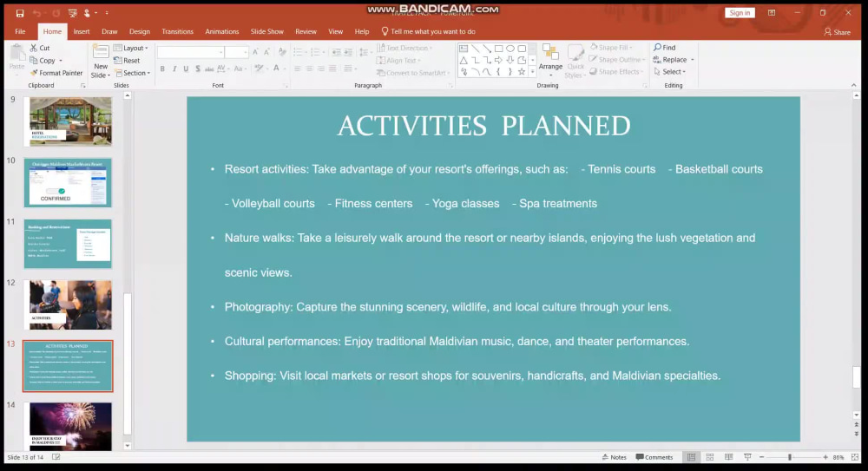Select the oval shape in the gallery
Screen dimensions: 868x471
tap(510, 49)
